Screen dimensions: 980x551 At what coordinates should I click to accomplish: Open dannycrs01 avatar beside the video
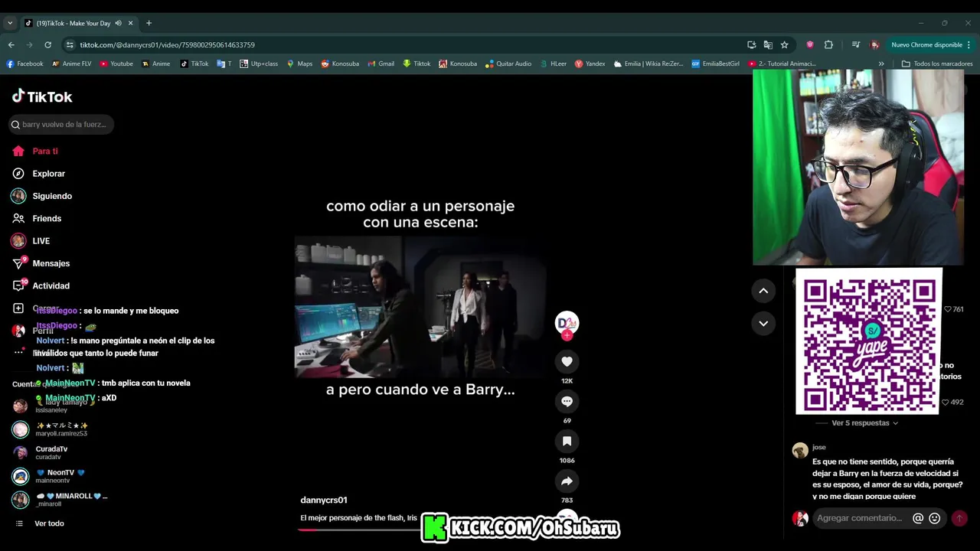(567, 322)
